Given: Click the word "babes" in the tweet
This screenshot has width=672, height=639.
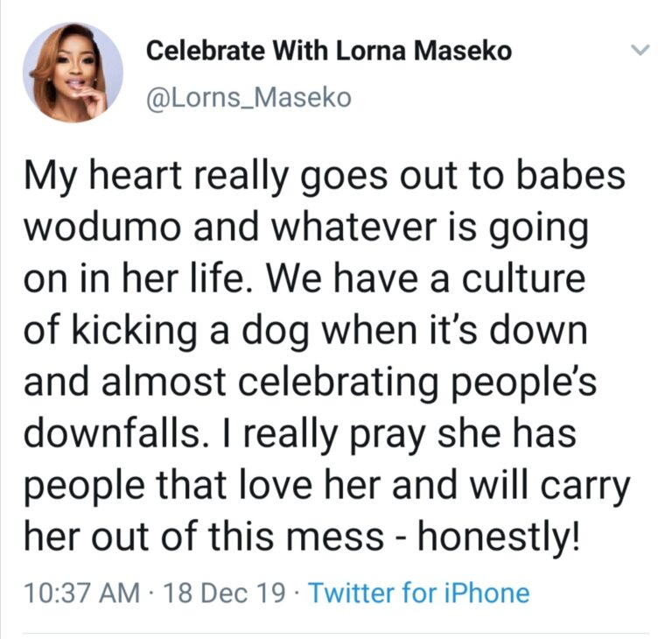Looking at the screenshot, I should (570, 175).
